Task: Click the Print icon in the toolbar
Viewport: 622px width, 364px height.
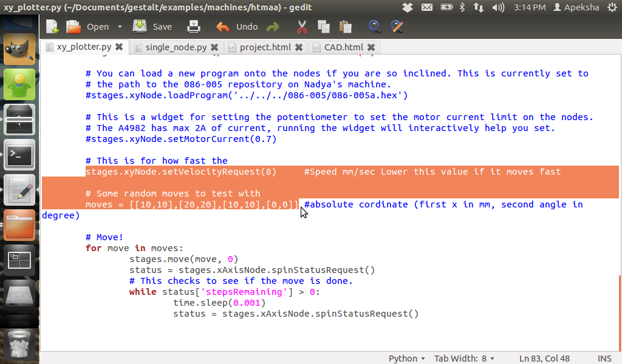Action: pos(194,27)
